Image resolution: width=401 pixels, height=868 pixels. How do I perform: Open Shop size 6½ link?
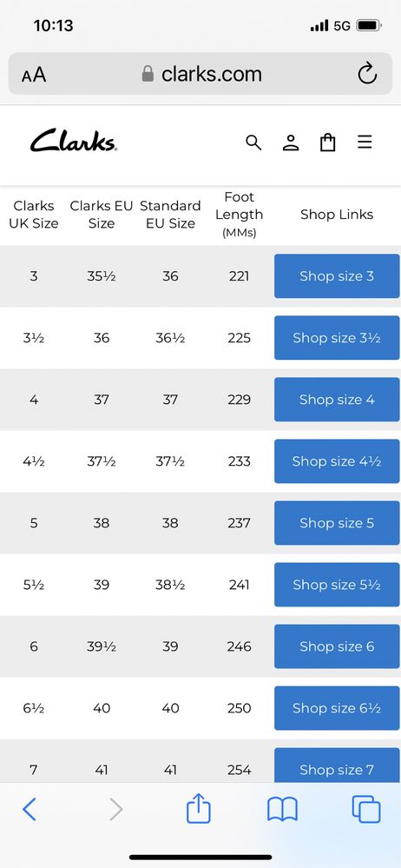click(337, 708)
